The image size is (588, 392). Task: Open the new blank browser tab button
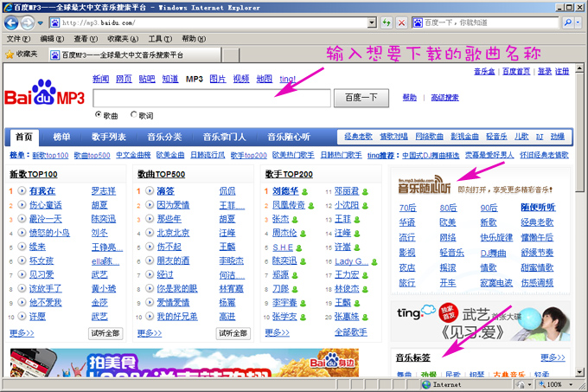pyautogui.click(x=231, y=55)
